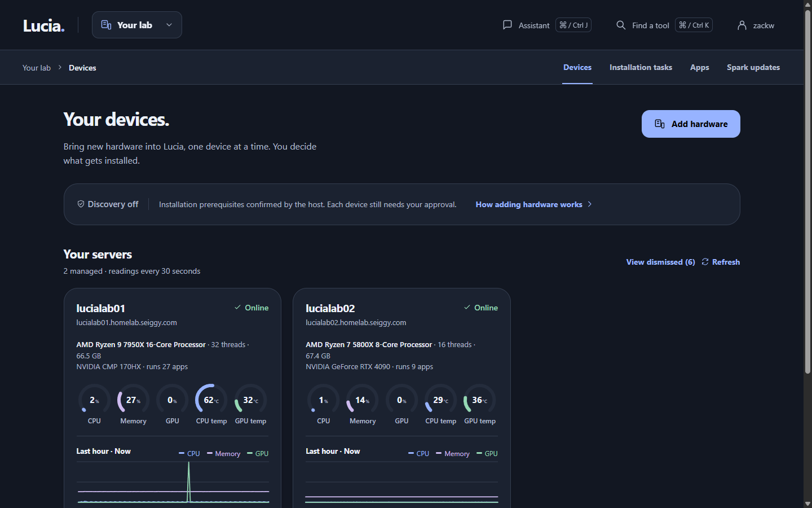The height and width of the screenshot is (508, 812).
Task: View dismissed devices link
Action: [660, 262]
